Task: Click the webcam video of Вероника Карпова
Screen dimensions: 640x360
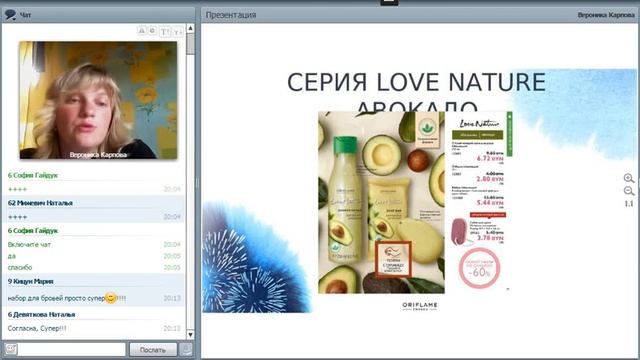Action: (x=98, y=100)
